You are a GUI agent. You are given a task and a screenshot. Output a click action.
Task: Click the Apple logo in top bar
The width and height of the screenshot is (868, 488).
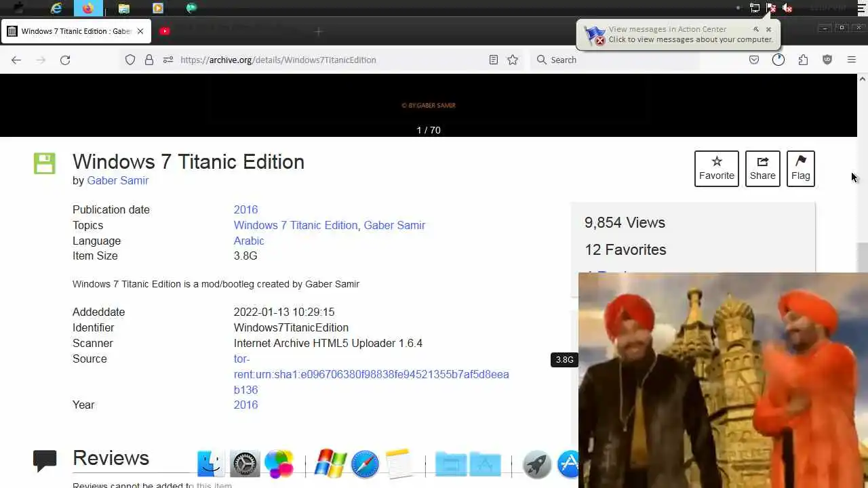coord(18,8)
